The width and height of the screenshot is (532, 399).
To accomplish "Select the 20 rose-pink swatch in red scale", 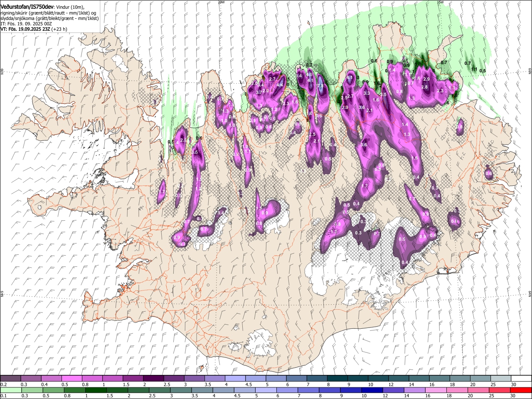I will [x=479, y=390].
